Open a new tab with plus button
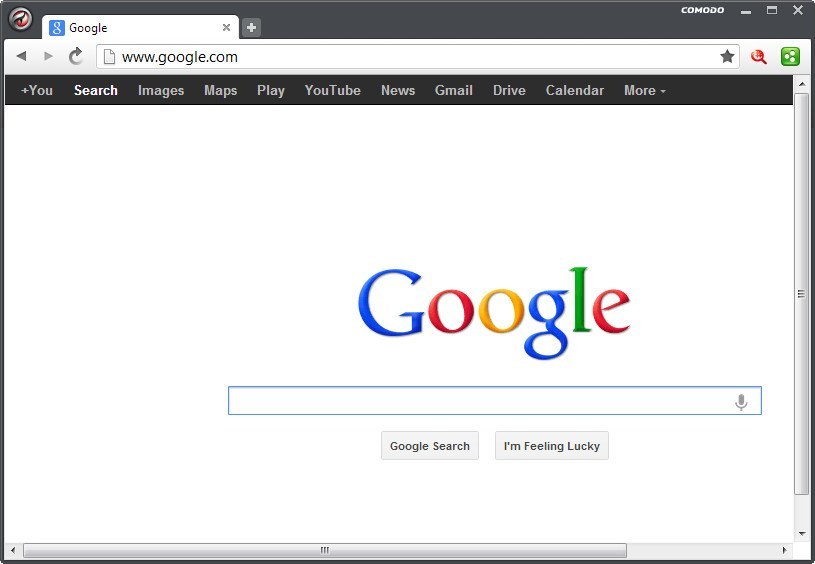The width and height of the screenshot is (815, 564). point(252,28)
